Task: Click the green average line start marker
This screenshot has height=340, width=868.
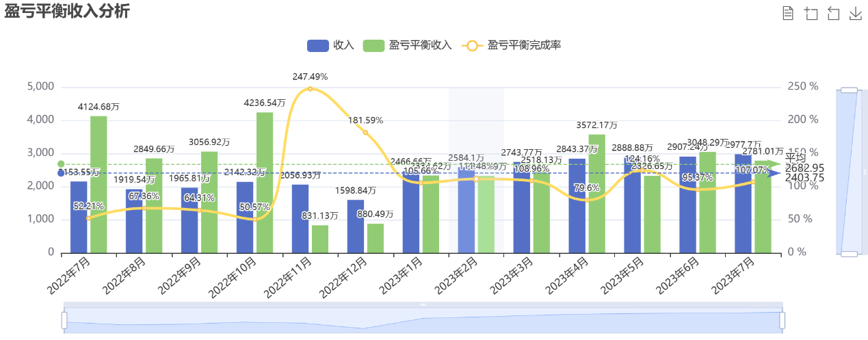Action: pyautogui.click(x=61, y=164)
